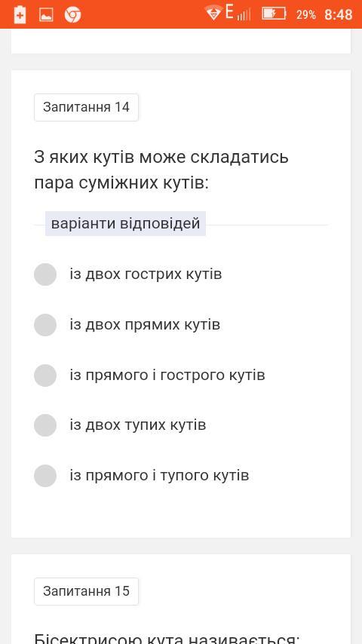362x644 pixels.
Task: Tap the text label 'із двох прямих кутів'
Action: pos(145,325)
